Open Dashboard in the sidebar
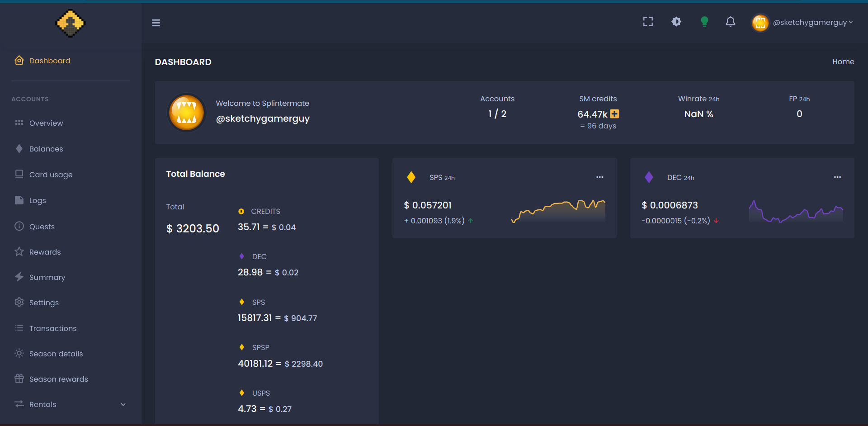The image size is (868, 426). tap(50, 61)
